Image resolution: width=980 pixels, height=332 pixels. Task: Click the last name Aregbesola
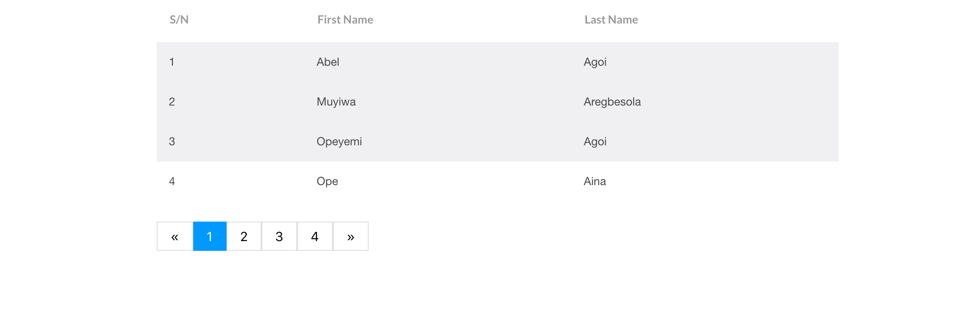click(x=612, y=101)
